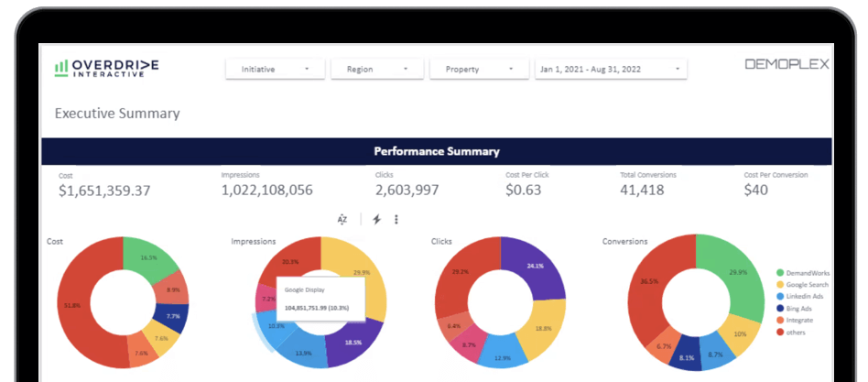Click the 24.1% purple slice in Clicks chart

tap(534, 267)
